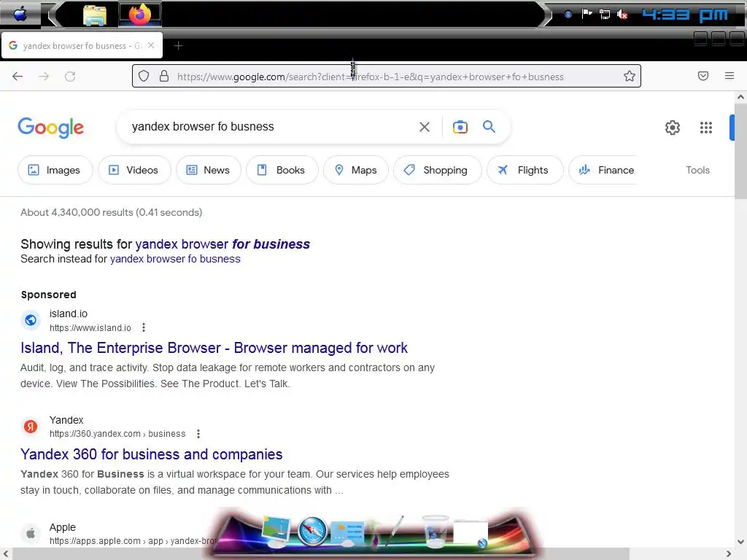Viewport: 747px width, 560px height.
Task: Open the weather widget dock icon
Action: coord(347,533)
